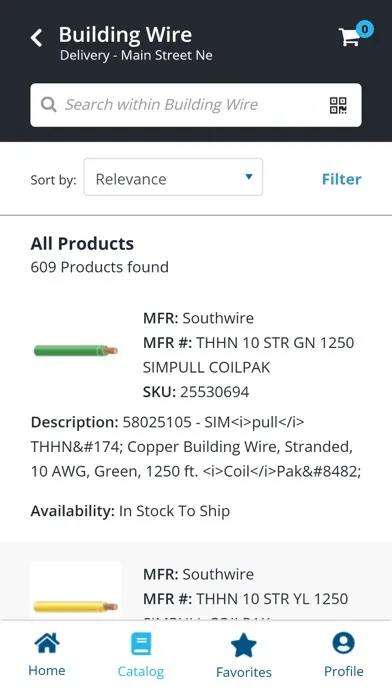Screen dimensions: 392x696
Task: Click the Sort by dropdown arrow
Action: (x=249, y=177)
